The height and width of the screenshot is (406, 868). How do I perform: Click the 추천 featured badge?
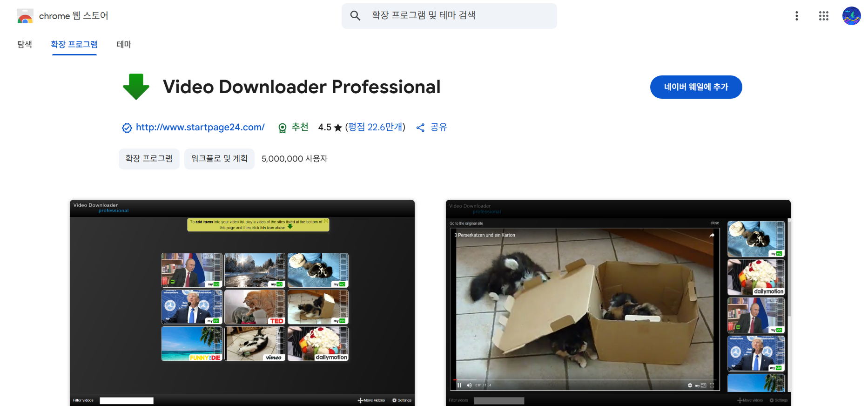point(293,127)
